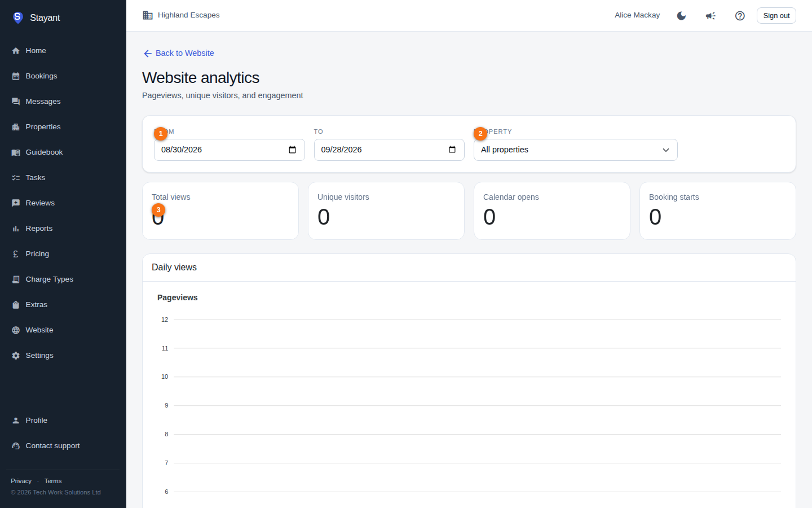Open the Bookings calendar icon
The image size is (812, 508).
pos(16,76)
